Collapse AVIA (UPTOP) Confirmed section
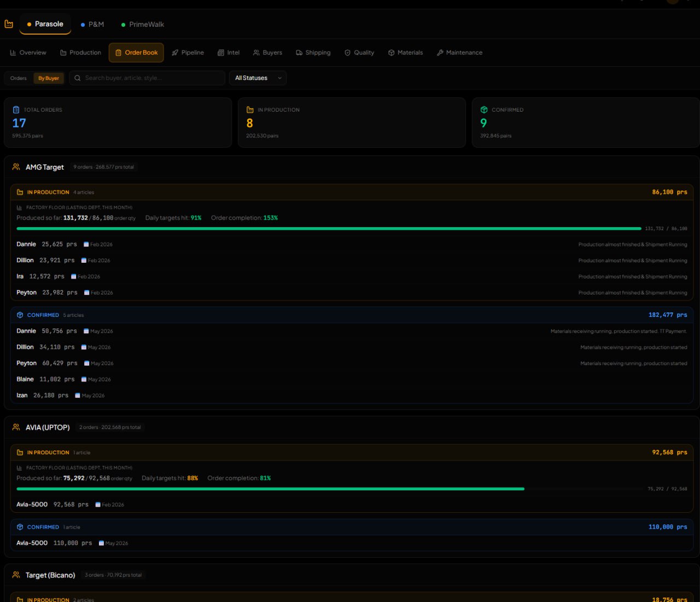The image size is (700, 602). point(43,528)
